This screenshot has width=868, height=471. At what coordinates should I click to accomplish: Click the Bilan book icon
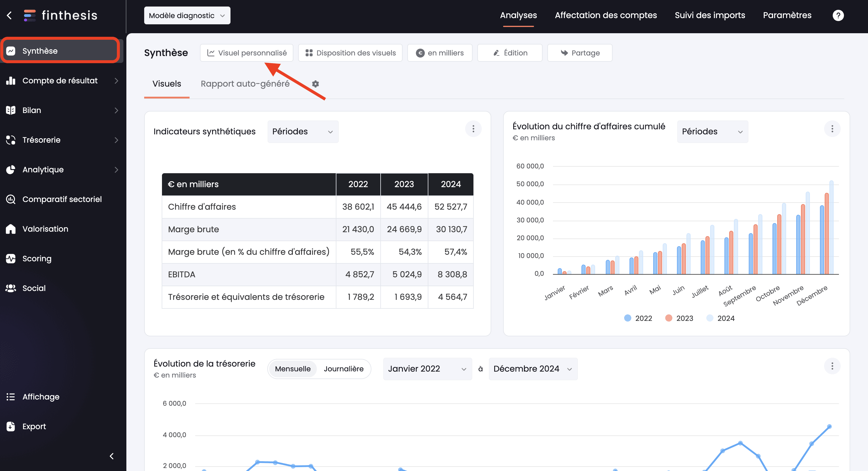11,110
